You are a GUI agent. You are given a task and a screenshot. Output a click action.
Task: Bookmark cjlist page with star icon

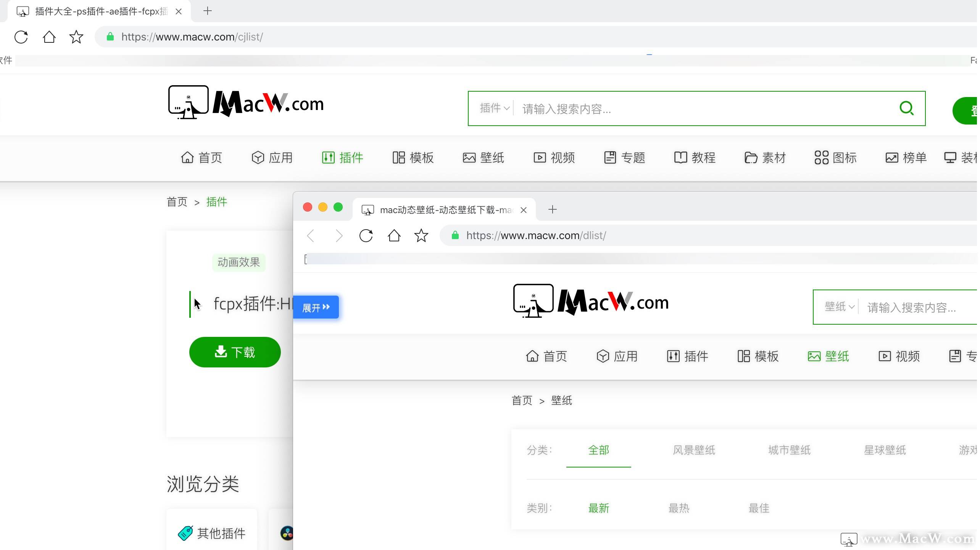[x=76, y=37]
